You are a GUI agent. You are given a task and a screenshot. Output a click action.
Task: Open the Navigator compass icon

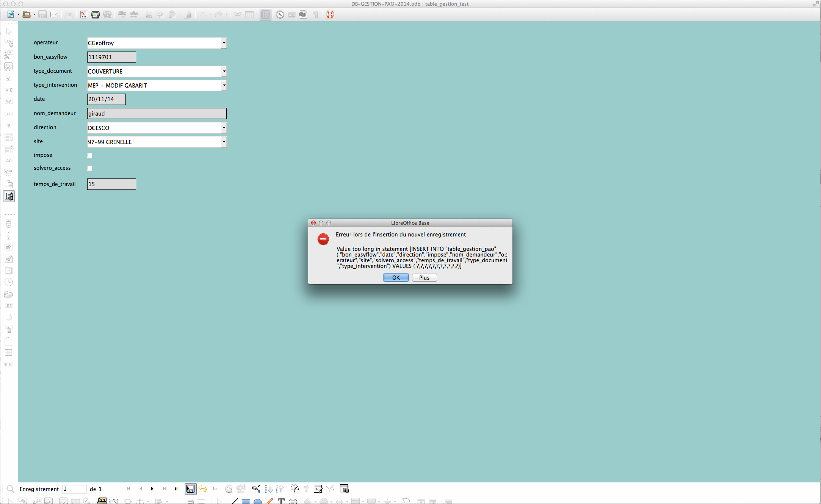(280, 14)
